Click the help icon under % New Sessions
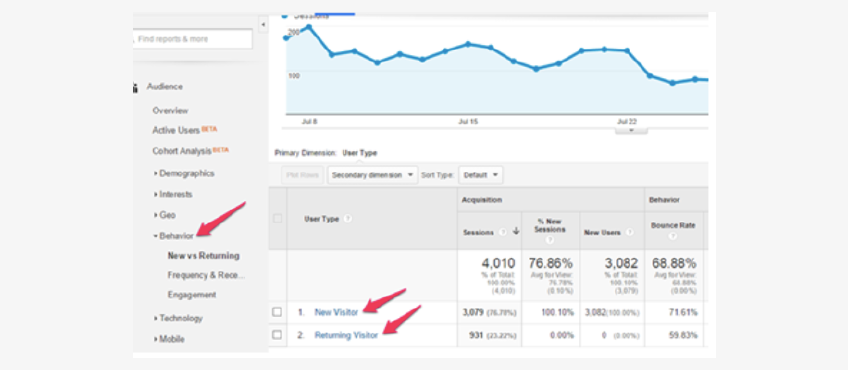848x370 pixels. pyautogui.click(x=550, y=240)
